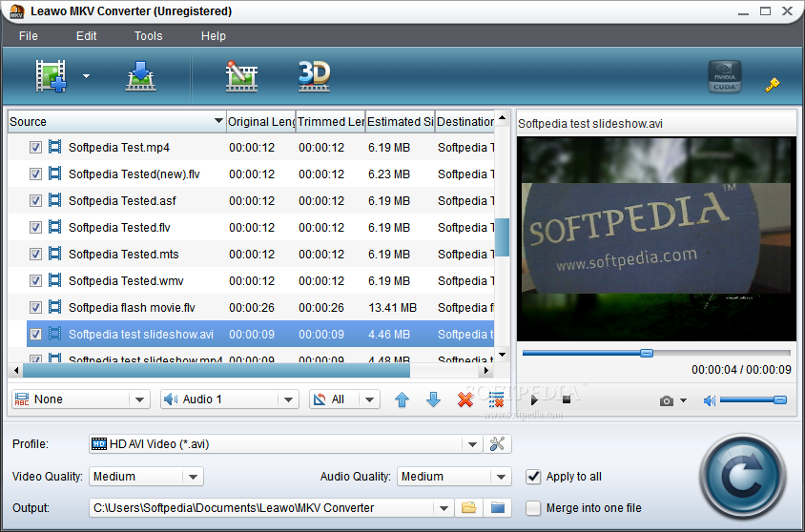Uncheck Softpedia Tested(new).flv checkbox
805x532 pixels.
coord(35,174)
